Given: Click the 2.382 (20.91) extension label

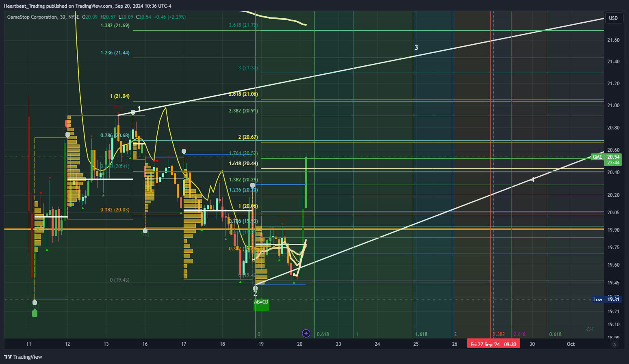Looking at the screenshot, I should pos(243,111).
